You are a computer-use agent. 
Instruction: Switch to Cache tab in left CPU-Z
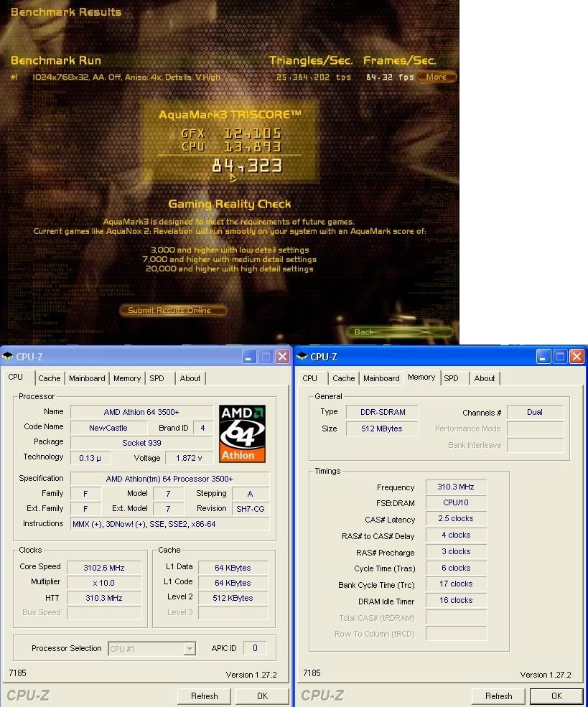[49, 378]
